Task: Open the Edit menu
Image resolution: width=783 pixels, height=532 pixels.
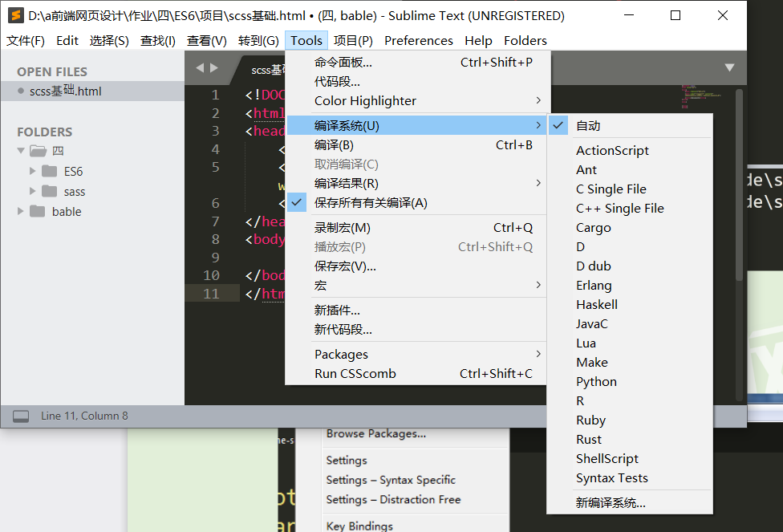Action: (x=67, y=40)
